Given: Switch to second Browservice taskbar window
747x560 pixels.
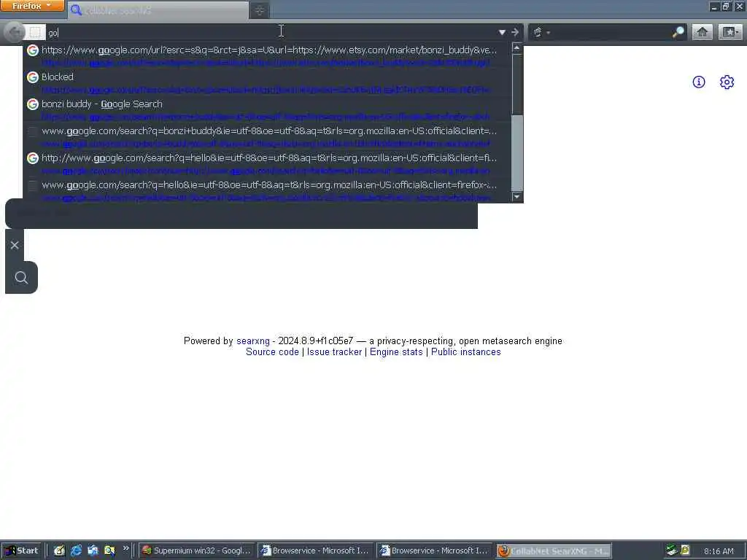Looking at the screenshot, I should [435, 551].
